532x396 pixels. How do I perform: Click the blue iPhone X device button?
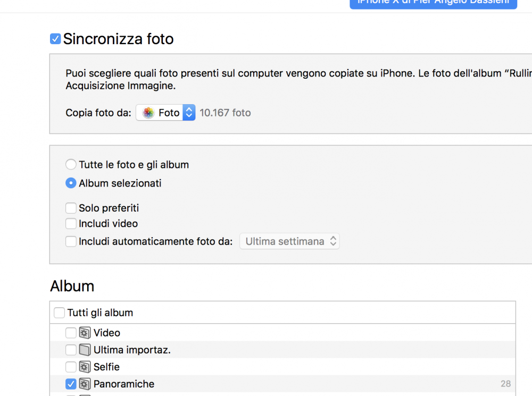pyautogui.click(x=433, y=3)
